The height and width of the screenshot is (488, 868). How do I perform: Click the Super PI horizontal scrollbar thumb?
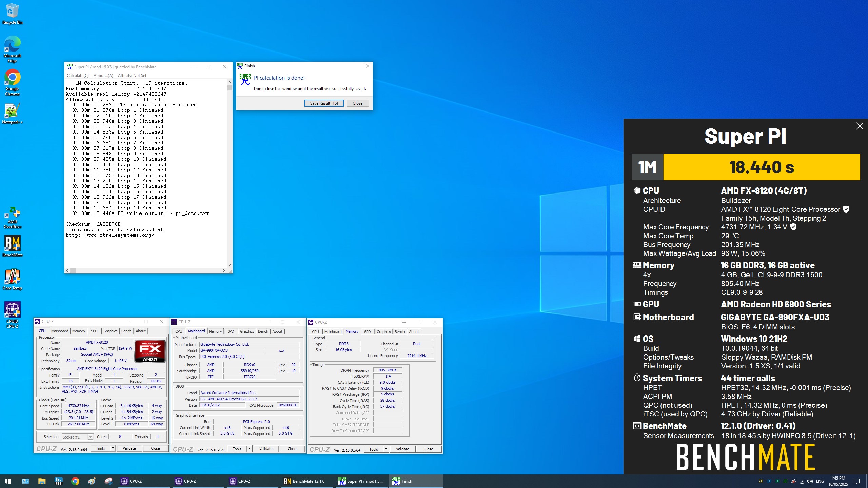[x=73, y=270]
